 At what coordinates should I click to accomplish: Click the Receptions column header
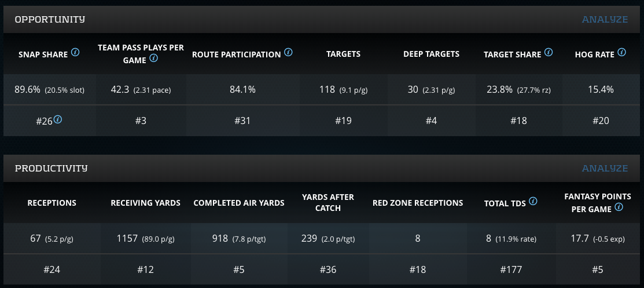click(x=51, y=203)
